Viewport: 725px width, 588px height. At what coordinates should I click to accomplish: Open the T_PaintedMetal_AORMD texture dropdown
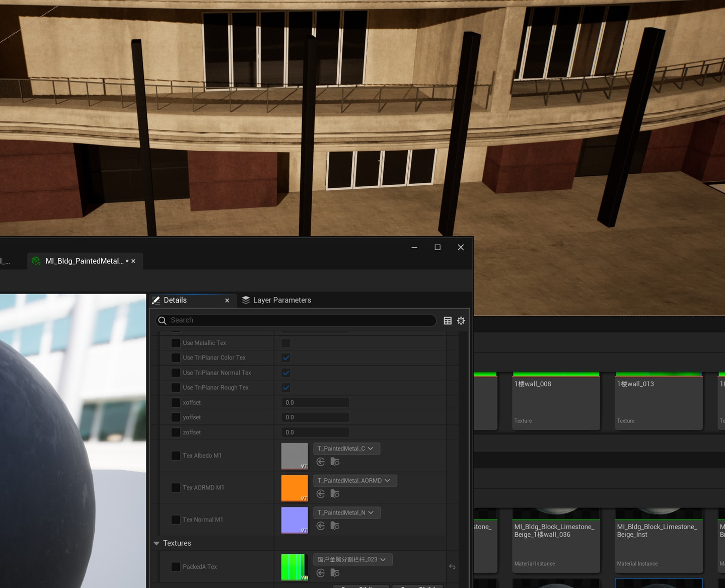pos(355,481)
